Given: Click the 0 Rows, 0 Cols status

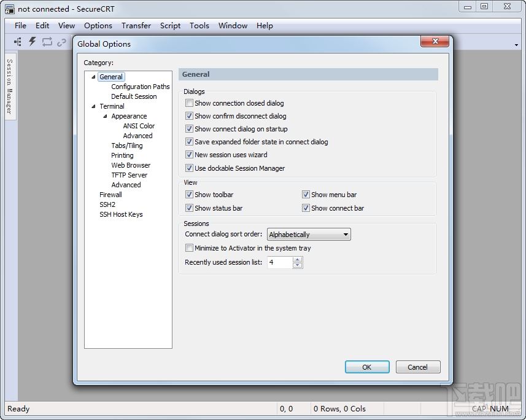Looking at the screenshot, I should pos(339,408).
